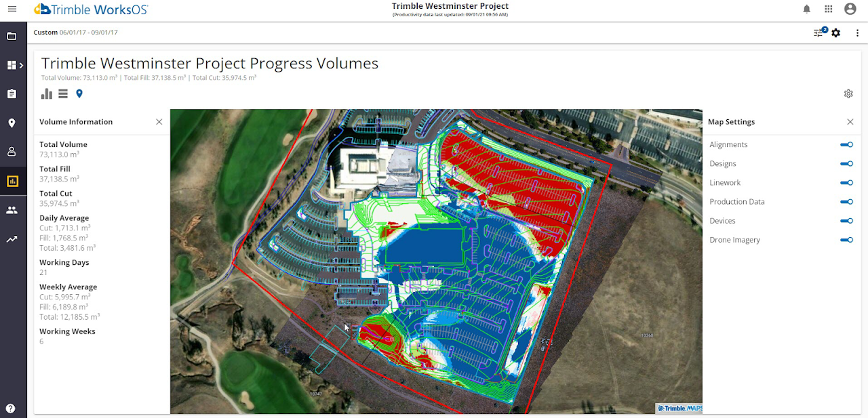Close the Map Settings panel
The height and width of the screenshot is (418, 868).
coord(850,122)
